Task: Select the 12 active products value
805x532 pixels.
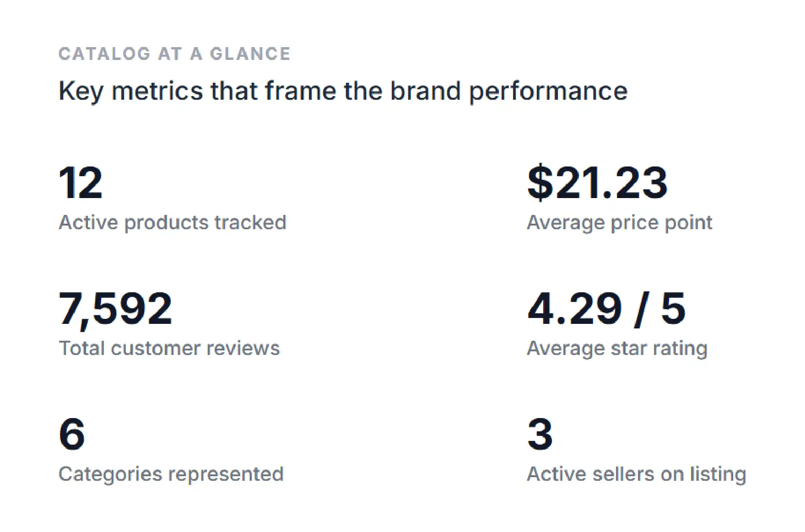Action: pos(81,183)
